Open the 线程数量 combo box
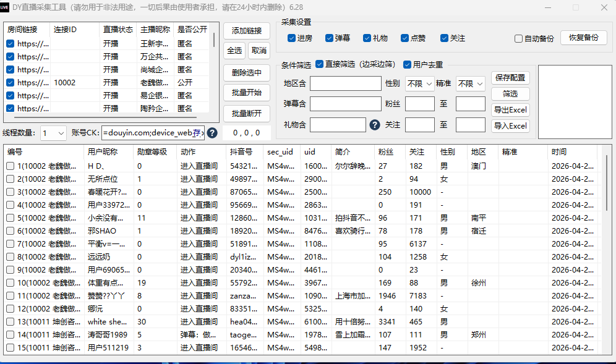Viewport: 616px width, 364px height. tap(53, 133)
